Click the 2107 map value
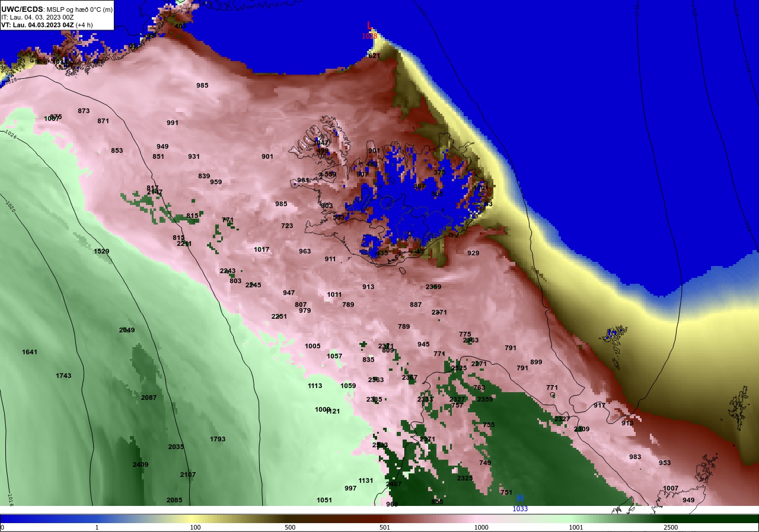759x532 pixels. pyautogui.click(x=188, y=475)
